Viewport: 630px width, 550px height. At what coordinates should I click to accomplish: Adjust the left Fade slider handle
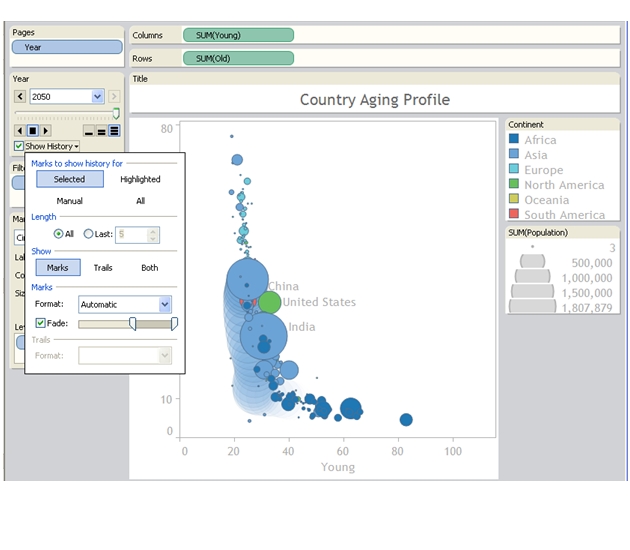point(133,324)
